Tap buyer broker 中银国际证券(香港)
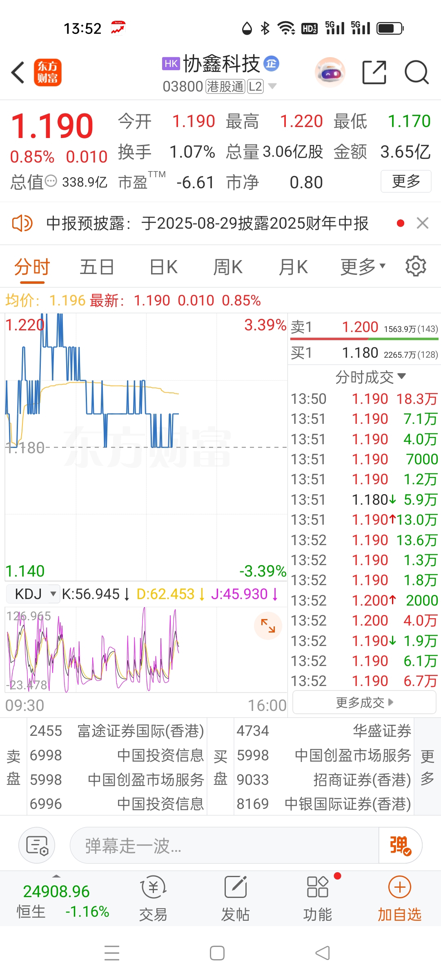This screenshot has height=980, width=441. [x=324, y=804]
